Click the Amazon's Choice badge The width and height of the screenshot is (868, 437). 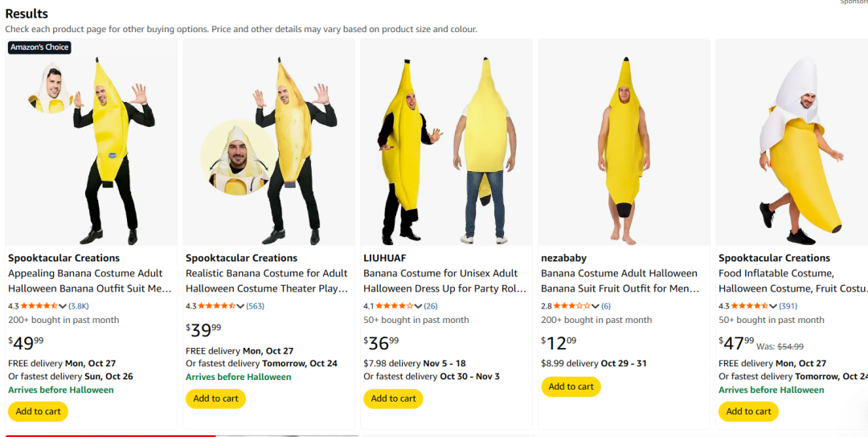(x=39, y=47)
